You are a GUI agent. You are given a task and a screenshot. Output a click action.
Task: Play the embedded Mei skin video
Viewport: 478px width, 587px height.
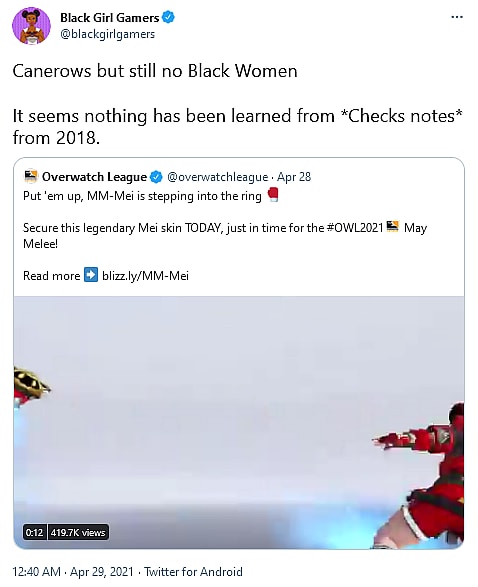coord(239,422)
